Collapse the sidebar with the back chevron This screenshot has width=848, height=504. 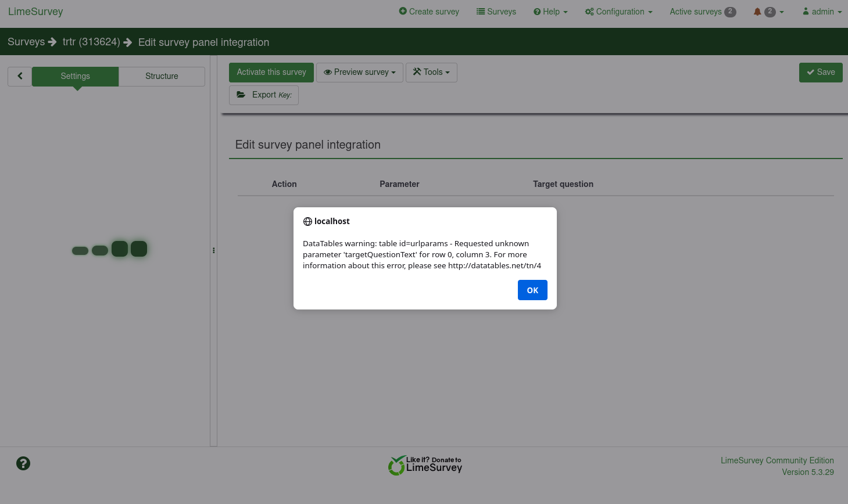click(x=20, y=76)
